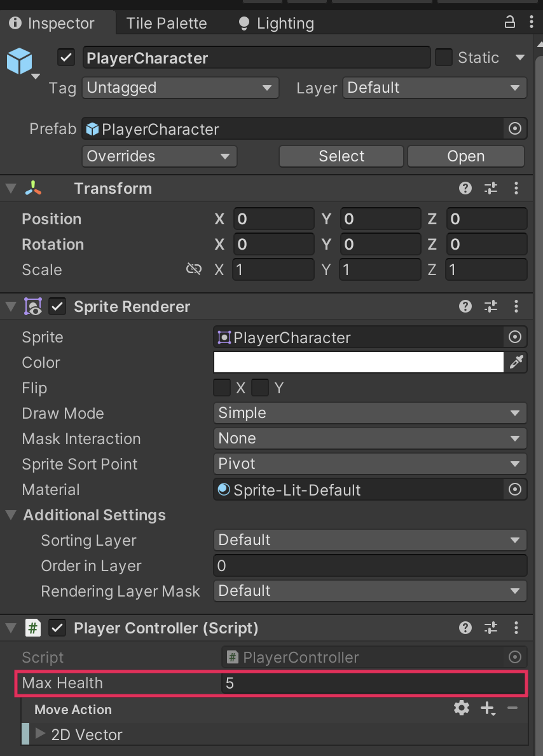Open Transform component help reference
This screenshot has height=756, width=543.
[x=465, y=188]
